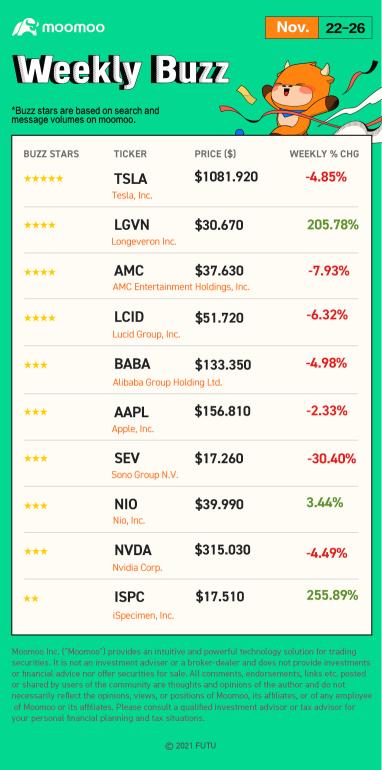Screen dimensions: 382x770
Task: Click the PRICE ($) column header
Action: click(x=215, y=154)
